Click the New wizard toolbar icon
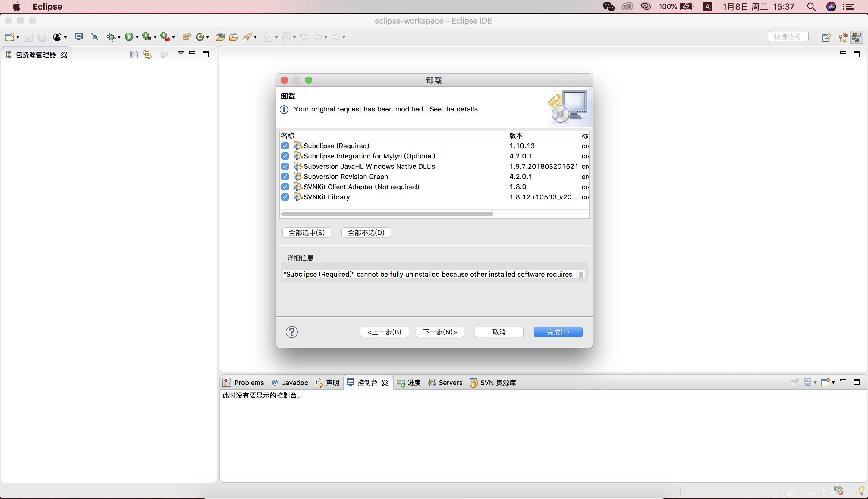868x499 pixels. pyautogui.click(x=10, y=37)
